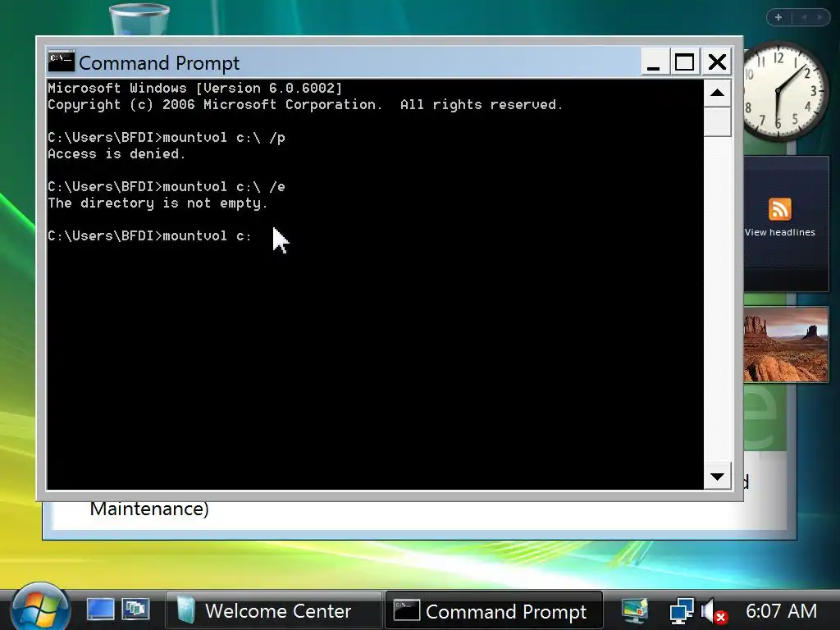Screen dimensions: 840x630
Task: Minimize the Command Prompt window
Action: tap(654, 62)
